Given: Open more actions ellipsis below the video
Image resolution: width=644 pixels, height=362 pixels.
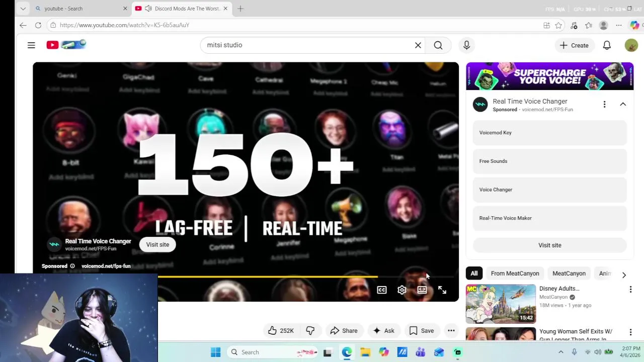Looking at the screenshot, I should pyautogui.click(x=451, y=330).
